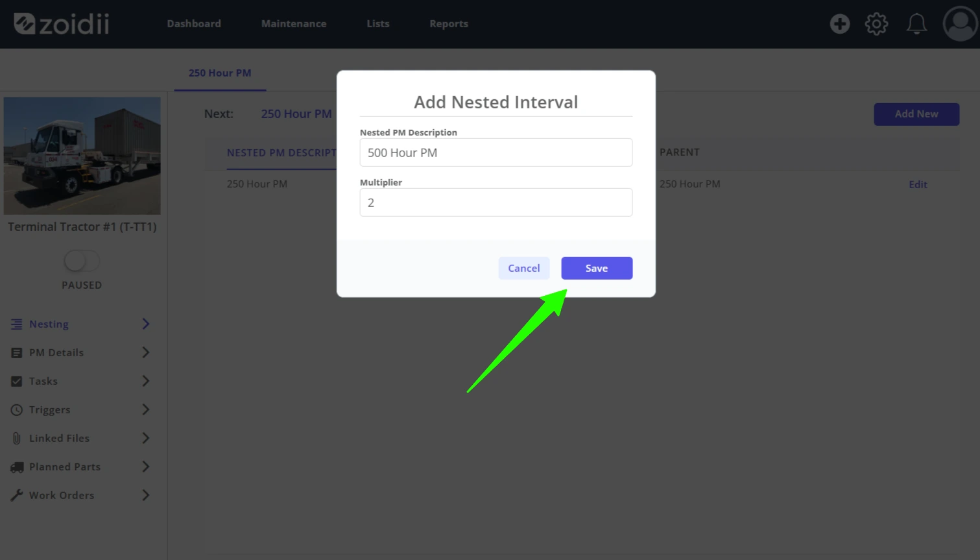Open the Maintenance menu

pos(294,23)
